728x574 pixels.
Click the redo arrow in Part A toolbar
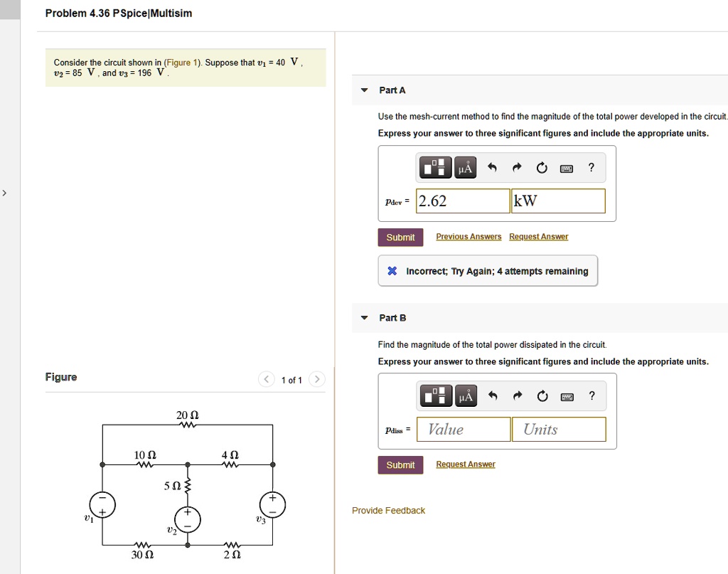click(517, 167)
